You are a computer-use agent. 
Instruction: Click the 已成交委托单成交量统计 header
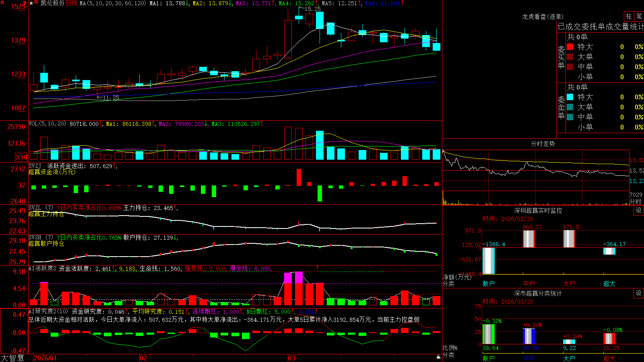coord(601,27)
